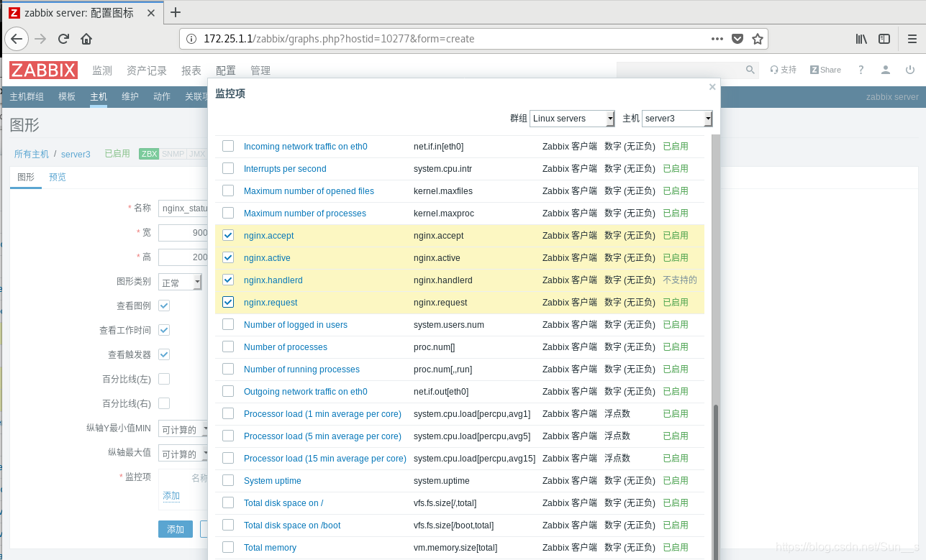Screen dimensions: 926x560
Task: Uncheck the nginx.active checkbox
Action: click(x=228, y=257)
